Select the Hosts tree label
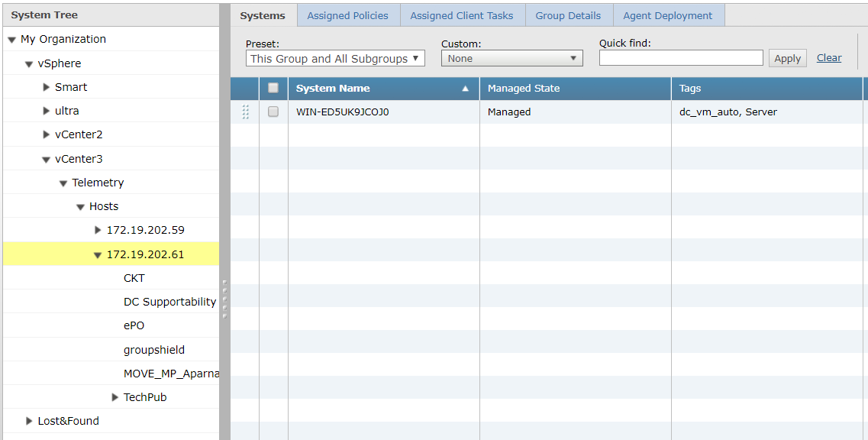 104,206
